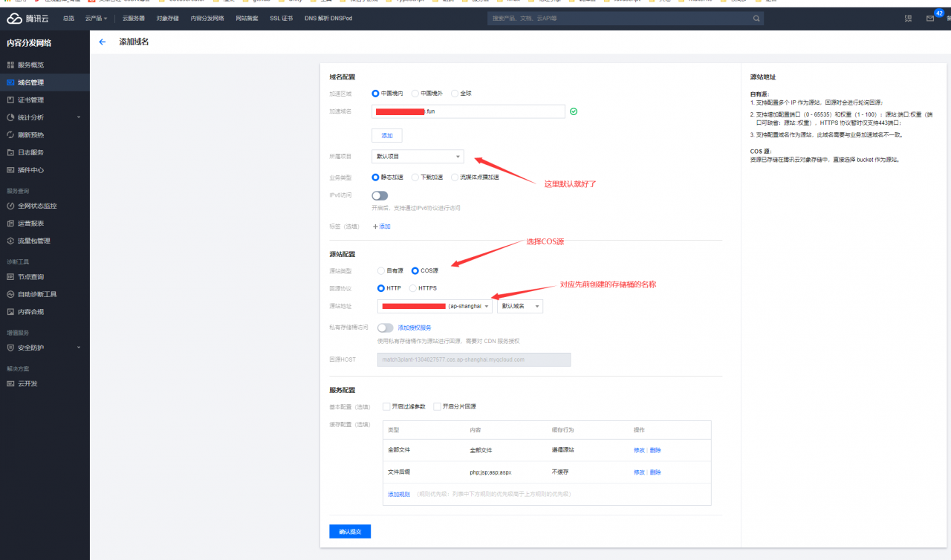Viewport: 951px width, 560px height.
Task: Open the mail notifications icon with badge 42
Action: coord(929,19)
